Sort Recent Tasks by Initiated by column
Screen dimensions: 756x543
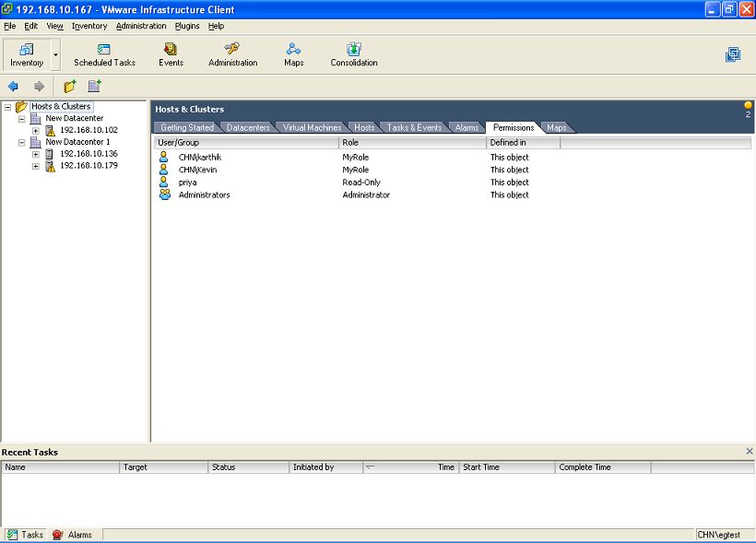[326, 467]
